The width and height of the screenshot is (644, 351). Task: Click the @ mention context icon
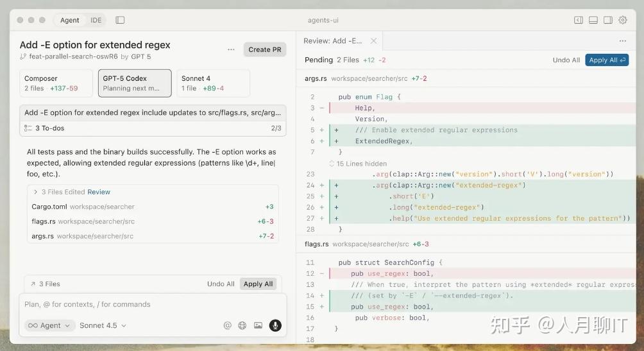click(227, 325)
